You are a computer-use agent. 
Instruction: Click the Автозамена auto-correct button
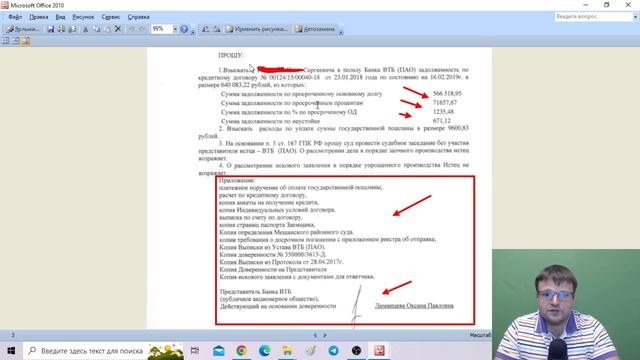pos(315,29)
